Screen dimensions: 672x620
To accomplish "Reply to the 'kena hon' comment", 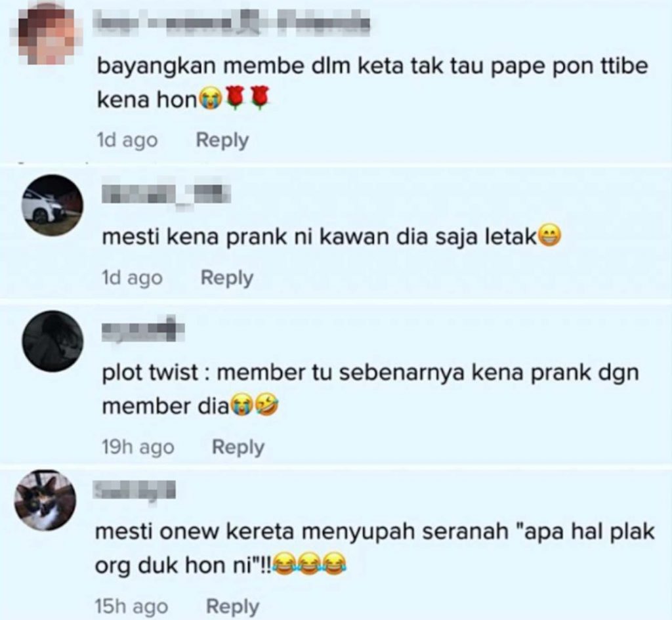I will (222, 141).
